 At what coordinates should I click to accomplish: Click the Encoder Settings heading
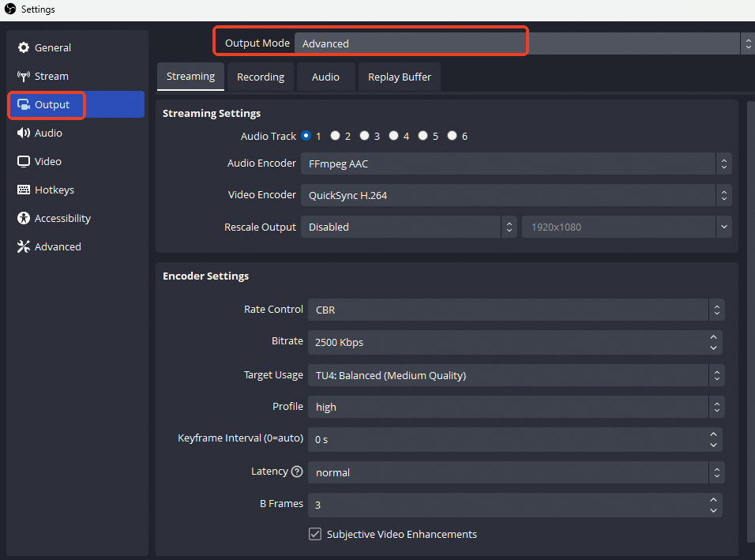tap(205, 276)
